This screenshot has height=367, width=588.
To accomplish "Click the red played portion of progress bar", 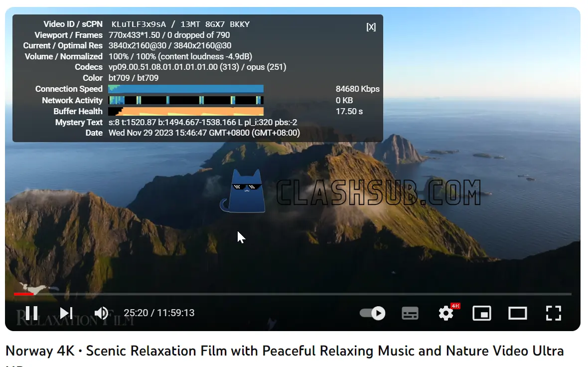I will 23,294.
